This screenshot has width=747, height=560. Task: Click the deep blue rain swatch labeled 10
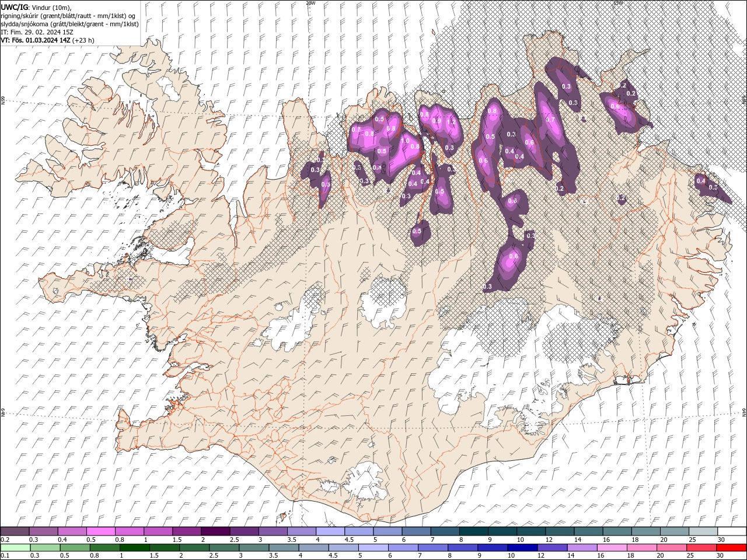(522, 548)
